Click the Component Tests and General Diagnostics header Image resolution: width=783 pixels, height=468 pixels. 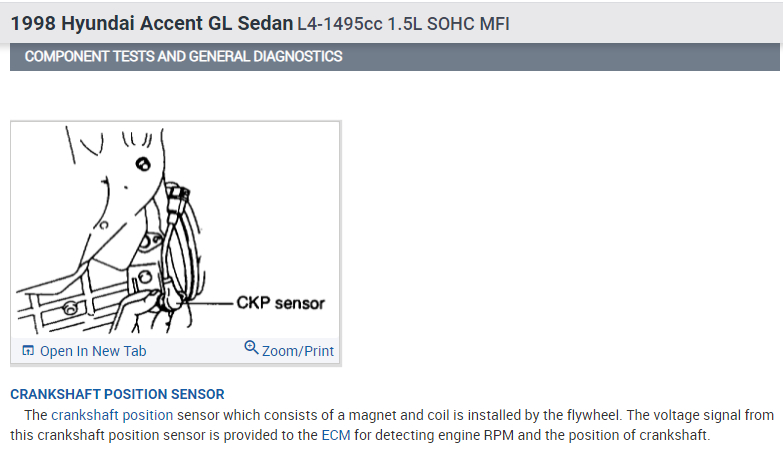[x=183, y=57]
